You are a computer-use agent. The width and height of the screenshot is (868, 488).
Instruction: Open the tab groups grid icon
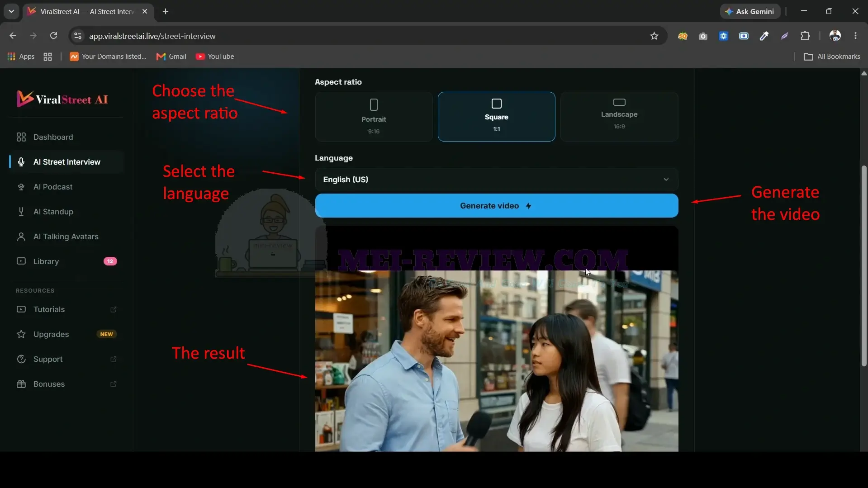coord(47,57)
